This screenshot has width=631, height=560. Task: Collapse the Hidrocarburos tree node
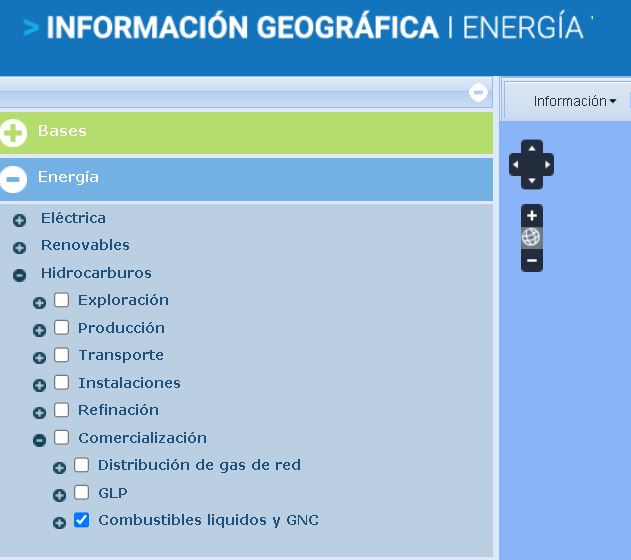pos(19,275)
